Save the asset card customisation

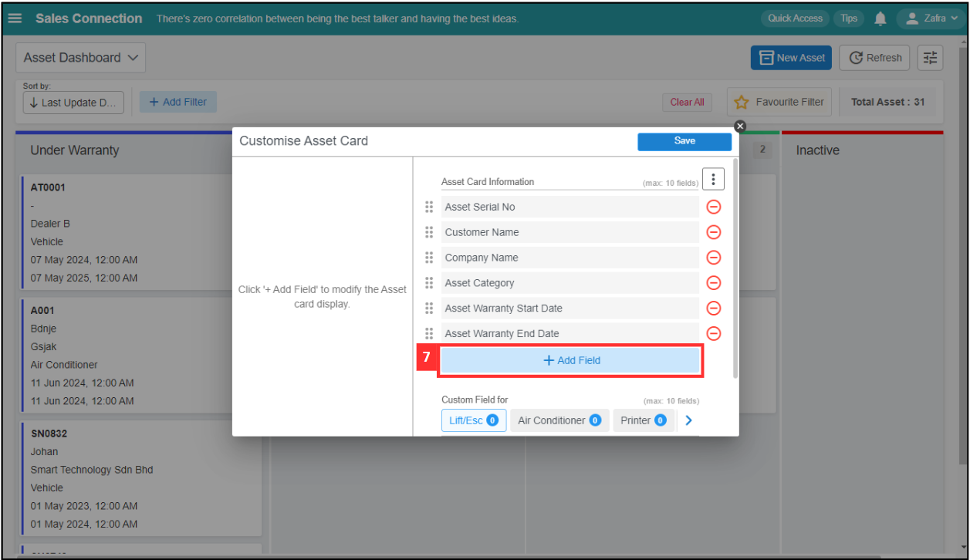(684, 141)
